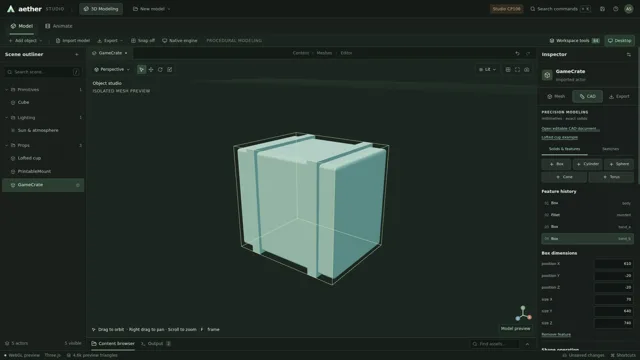Open the AS user avatar
This screenshot has width=640, height=360.
point(629,9)
